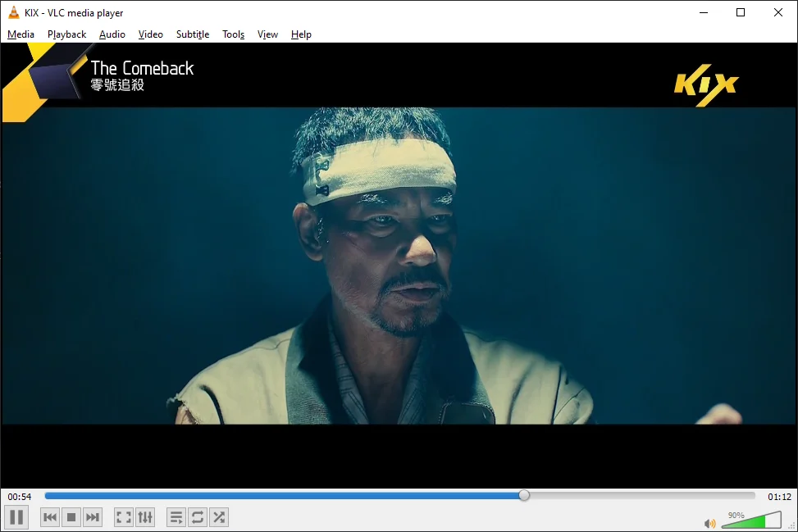This screenshot has width=798, height=532.
Task: Open the Video menu
Action: click(x=151, y=34)
